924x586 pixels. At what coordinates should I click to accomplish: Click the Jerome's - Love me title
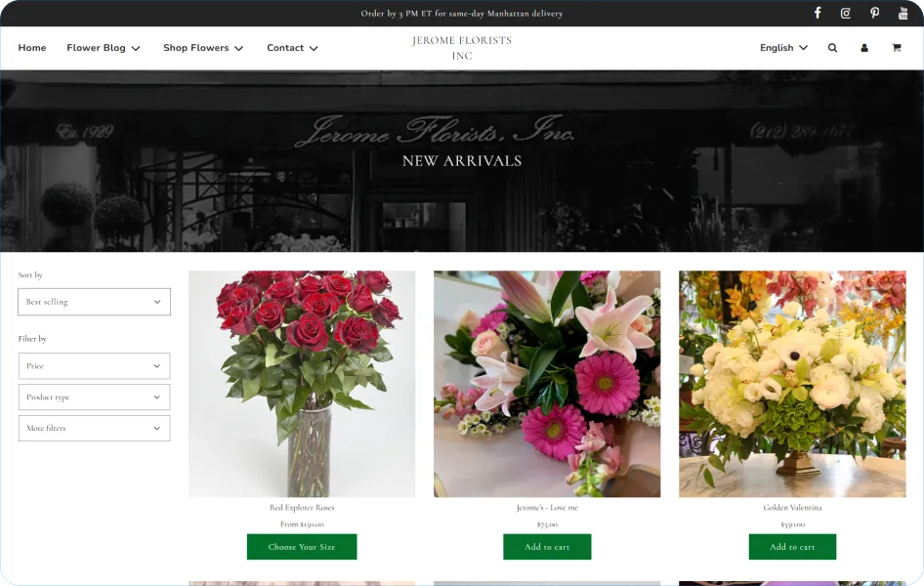point(547,507)
